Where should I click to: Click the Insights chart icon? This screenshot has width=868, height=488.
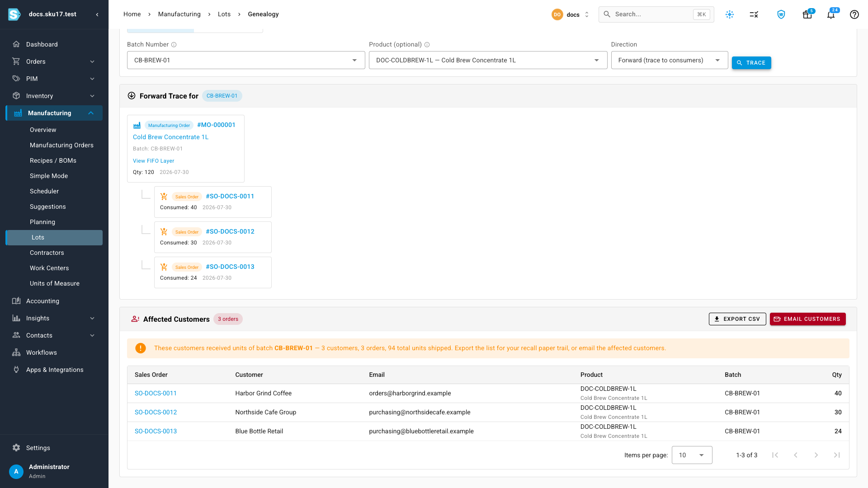coord(16,318)
